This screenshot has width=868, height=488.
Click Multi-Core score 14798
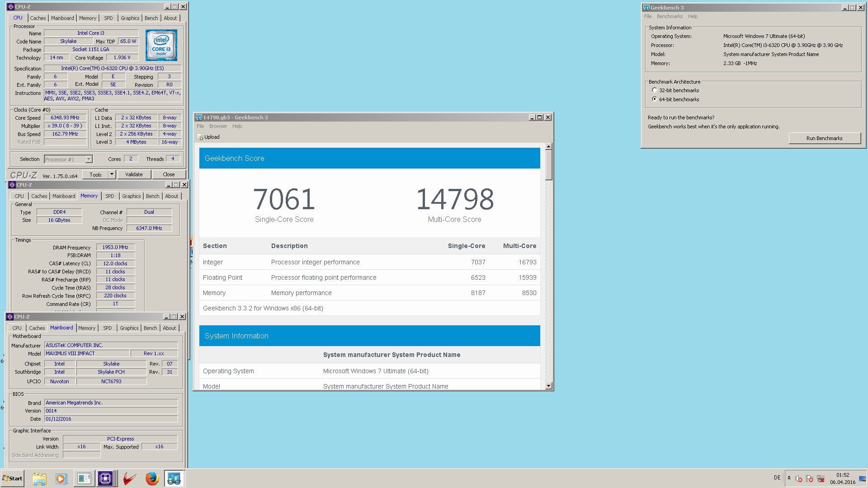(x=455, y=199)
